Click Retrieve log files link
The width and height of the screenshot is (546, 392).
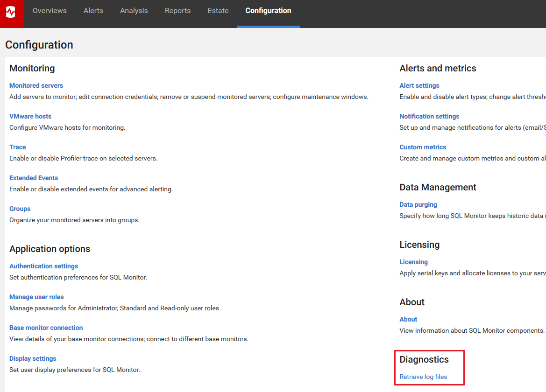tap(423, 377)
